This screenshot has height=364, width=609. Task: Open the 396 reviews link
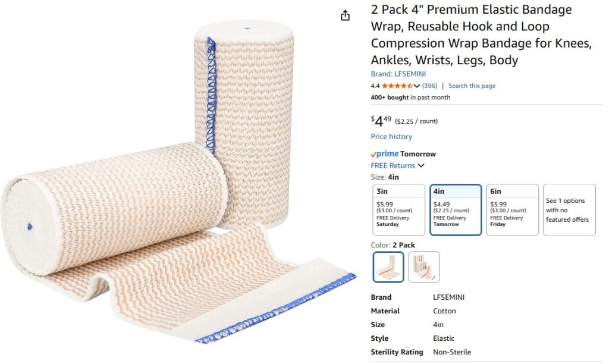pos(429,86)
